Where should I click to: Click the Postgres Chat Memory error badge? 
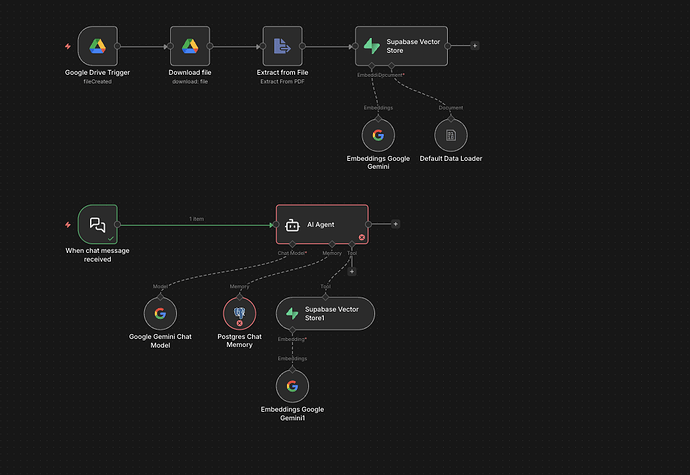coord(239,323)
